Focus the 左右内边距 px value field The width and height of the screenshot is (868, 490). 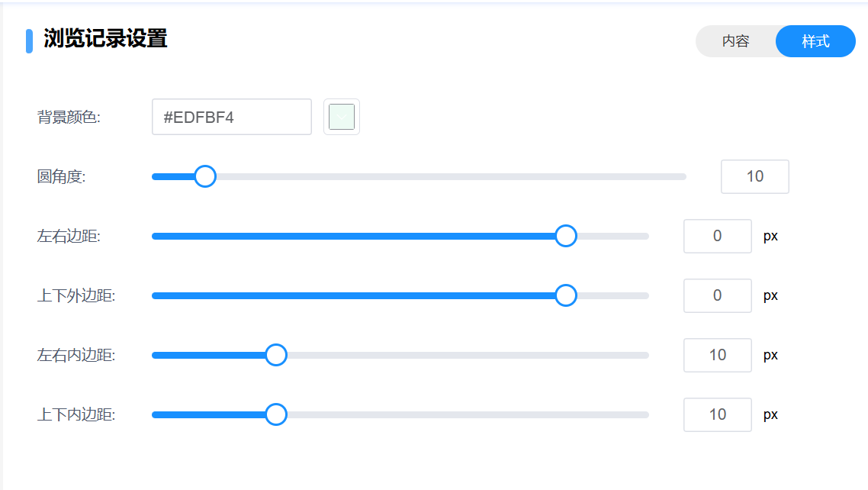[x=717, y=355]
